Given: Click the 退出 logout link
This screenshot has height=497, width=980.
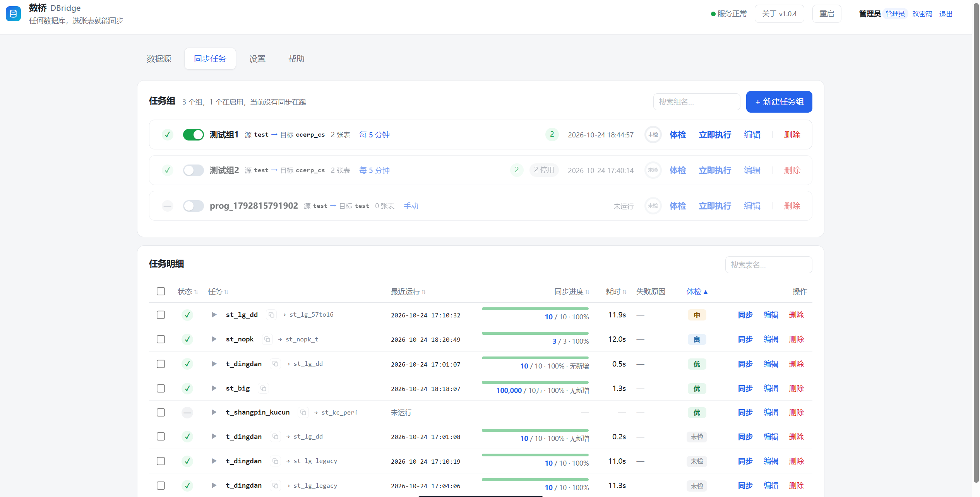Looking at the screenshot, I should pyautogui.click(x=946, y=14).
